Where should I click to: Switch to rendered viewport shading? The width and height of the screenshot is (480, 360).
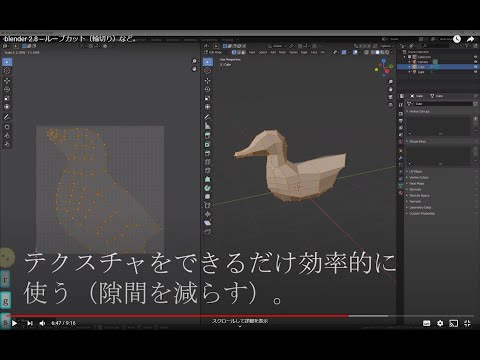(387, 52)
